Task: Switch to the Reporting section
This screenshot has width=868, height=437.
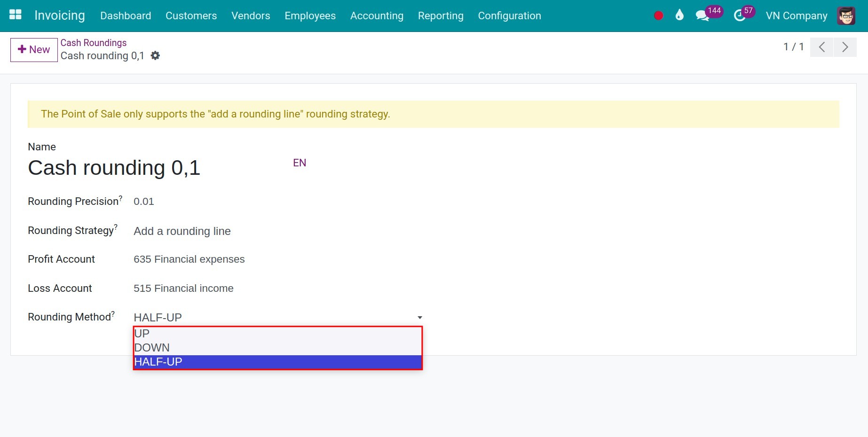Action: point(440,16)
